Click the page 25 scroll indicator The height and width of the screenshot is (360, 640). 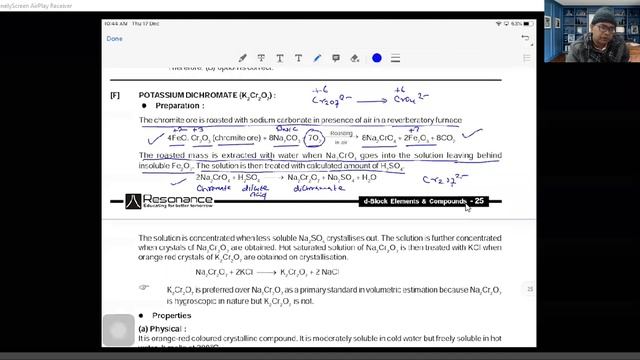[x=530, y=289]
